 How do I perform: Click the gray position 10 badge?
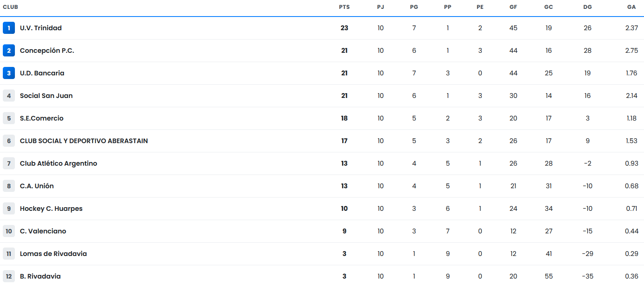pos(9,231)
